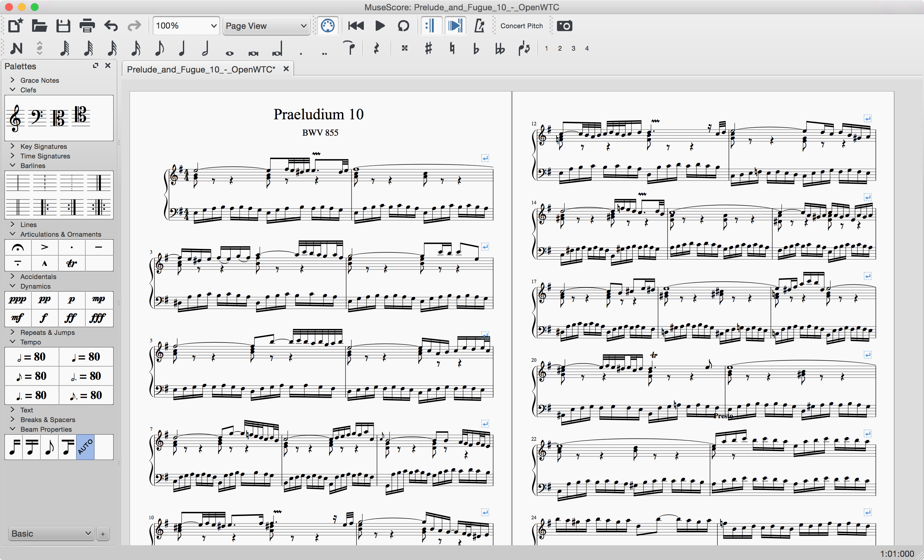Select the bass clef in Clefs palette
Viewport: 924px width, 560px height.
(37, 117)
